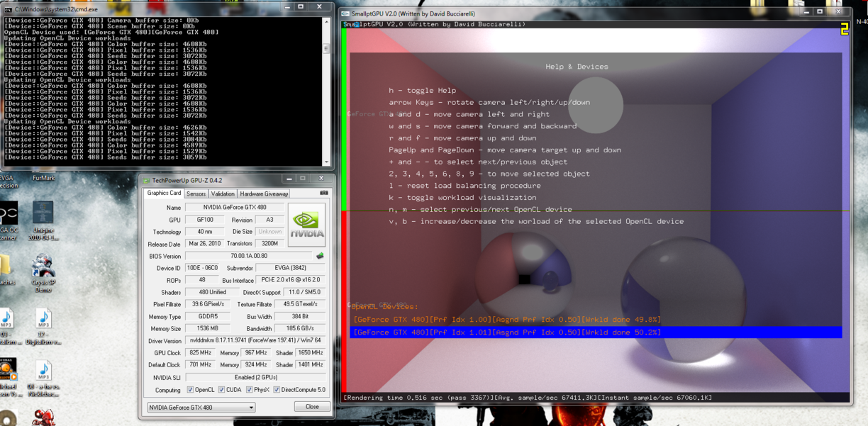Viewport: 868px width, 426px height.
Task: Switch to the Sensors tab
Action: point(196,194)
